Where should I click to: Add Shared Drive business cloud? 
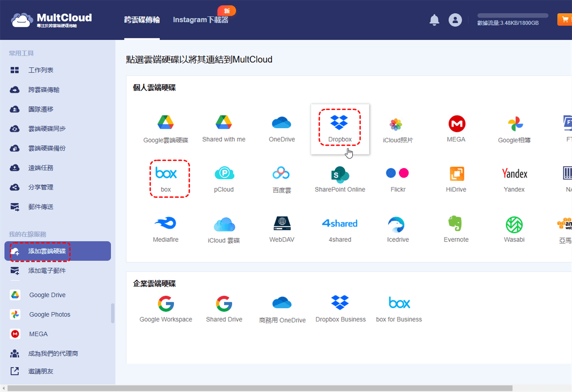point(224,309)
